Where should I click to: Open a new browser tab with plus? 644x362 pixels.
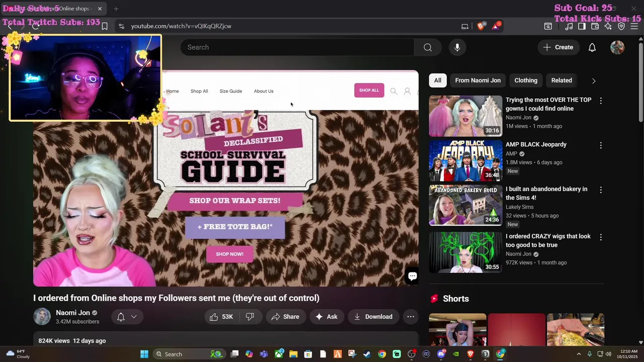click(x=116, y=9)
